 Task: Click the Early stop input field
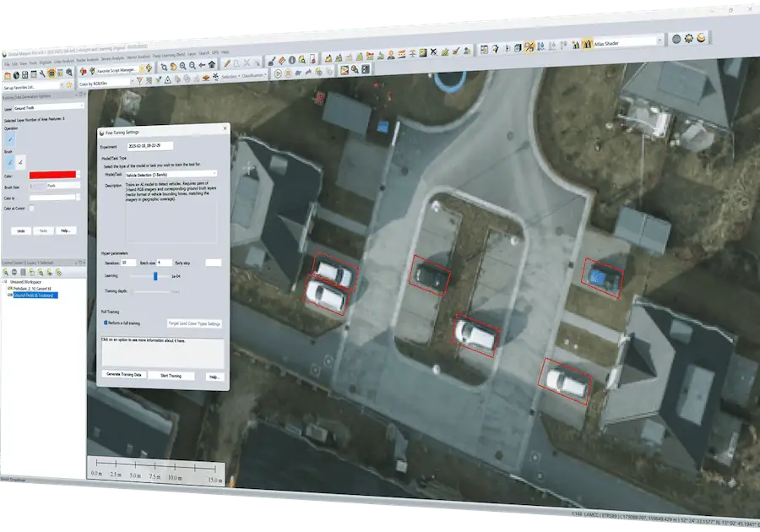(214, 263)
